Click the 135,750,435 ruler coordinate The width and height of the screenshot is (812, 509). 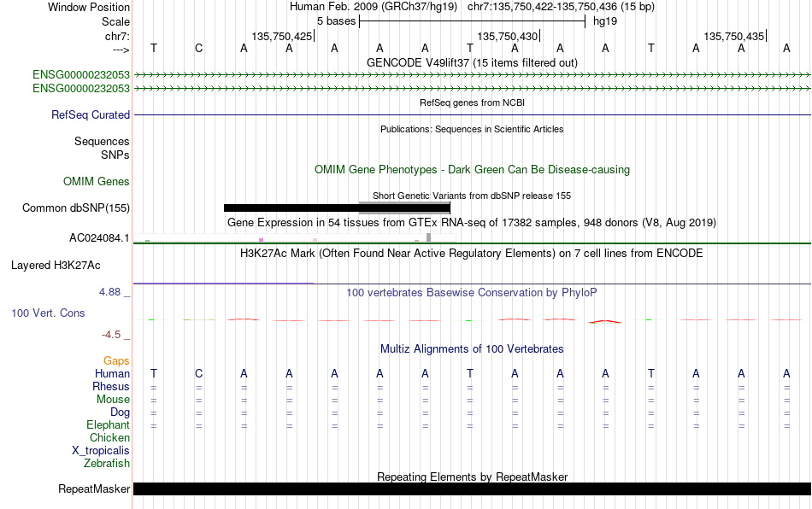coord(734,36)
